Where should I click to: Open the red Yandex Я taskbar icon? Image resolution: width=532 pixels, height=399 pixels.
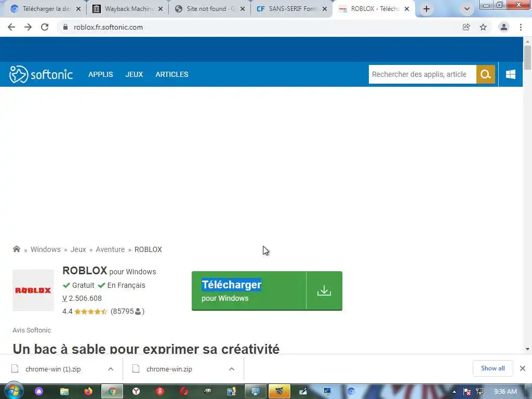(x=160, y=392)
